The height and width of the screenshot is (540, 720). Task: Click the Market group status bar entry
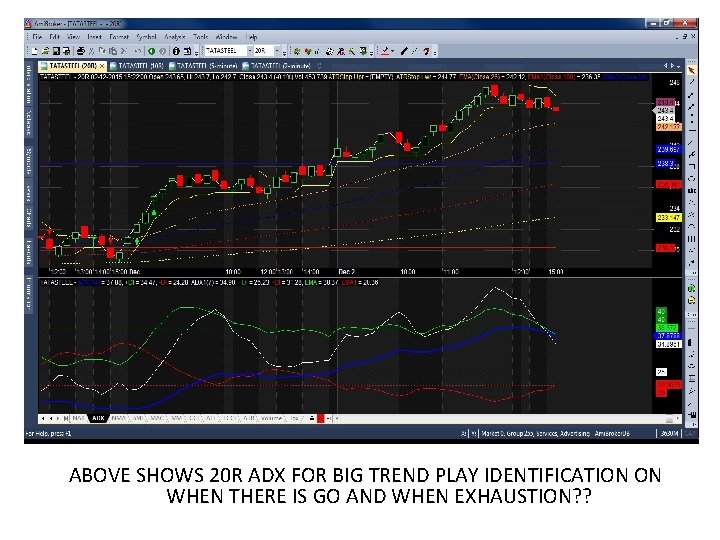pos(555,433)
